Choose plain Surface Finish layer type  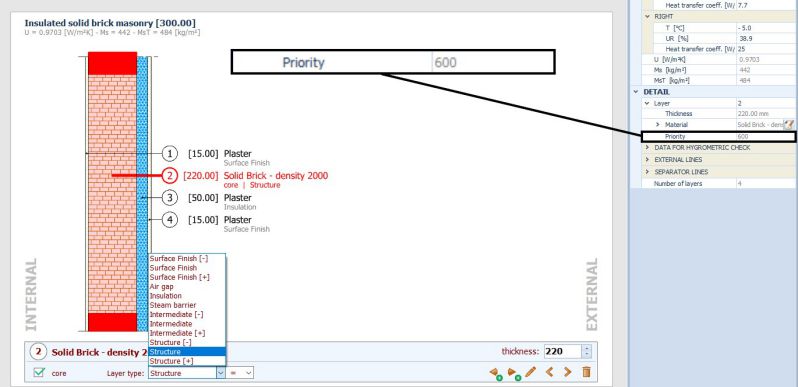(187, 268)
